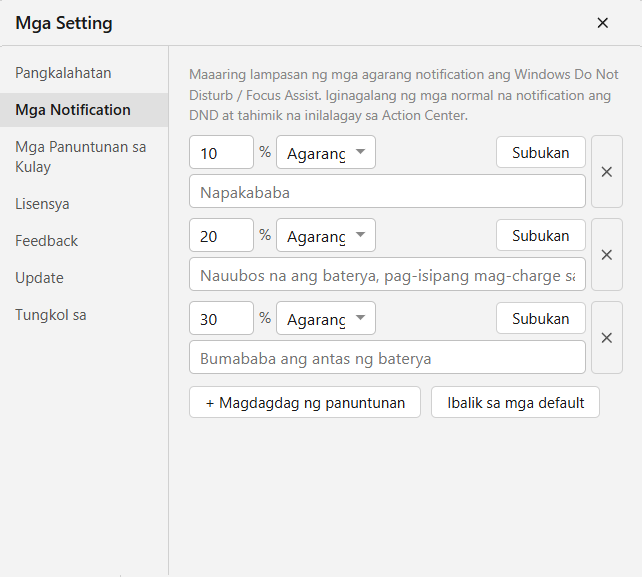Switch to the Update section
The image size is (642, 577).
pos(84,278)
